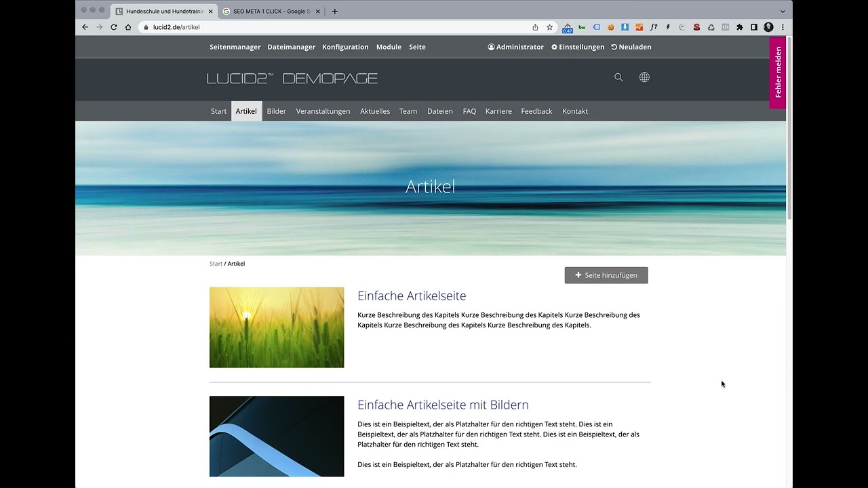The image size is (868, 488).
Task: Open a new browser tab
Action: (x=334, y=12)
